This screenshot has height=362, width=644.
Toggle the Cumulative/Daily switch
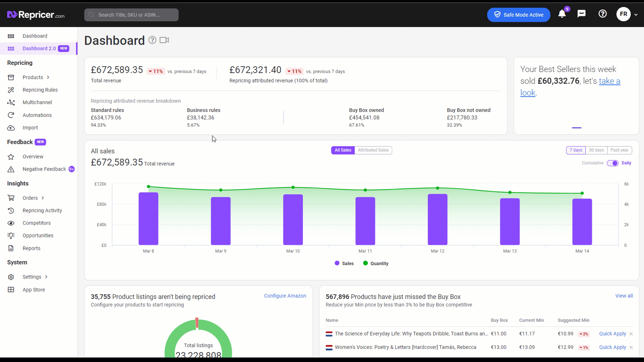[x=612, y=163]
